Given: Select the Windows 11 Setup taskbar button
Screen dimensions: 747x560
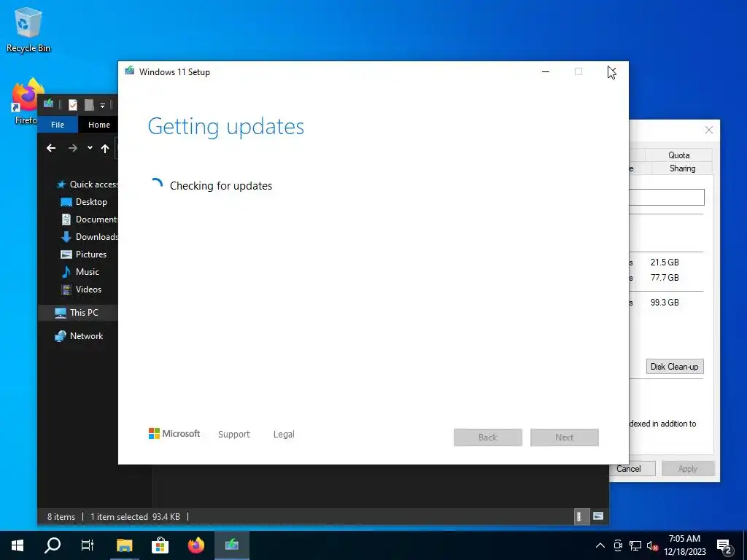Looking at the screenshot, I should (x=232, y=545).
